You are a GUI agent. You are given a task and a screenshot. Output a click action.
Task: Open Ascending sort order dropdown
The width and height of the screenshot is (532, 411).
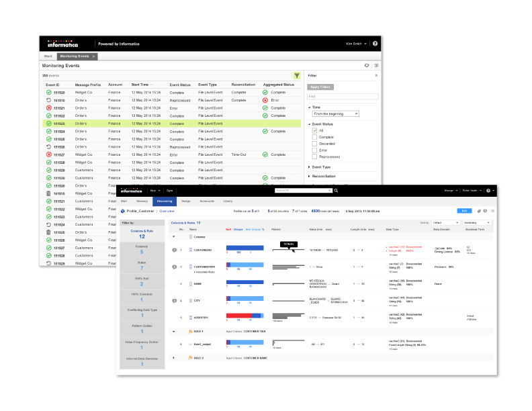[476, 223]
